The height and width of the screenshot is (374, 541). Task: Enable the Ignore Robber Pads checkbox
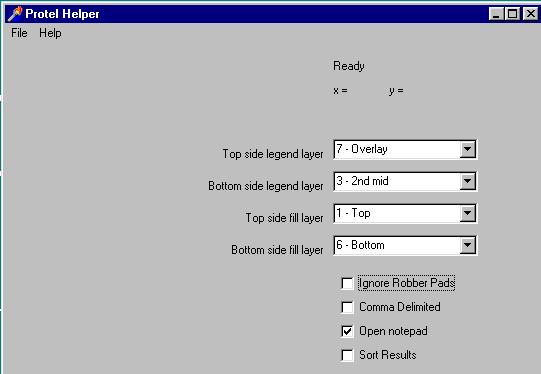tap(347, 283)
